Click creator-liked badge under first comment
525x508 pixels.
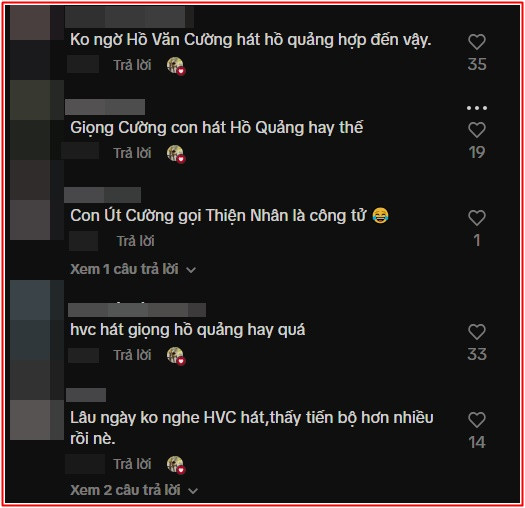coord(176,66)
